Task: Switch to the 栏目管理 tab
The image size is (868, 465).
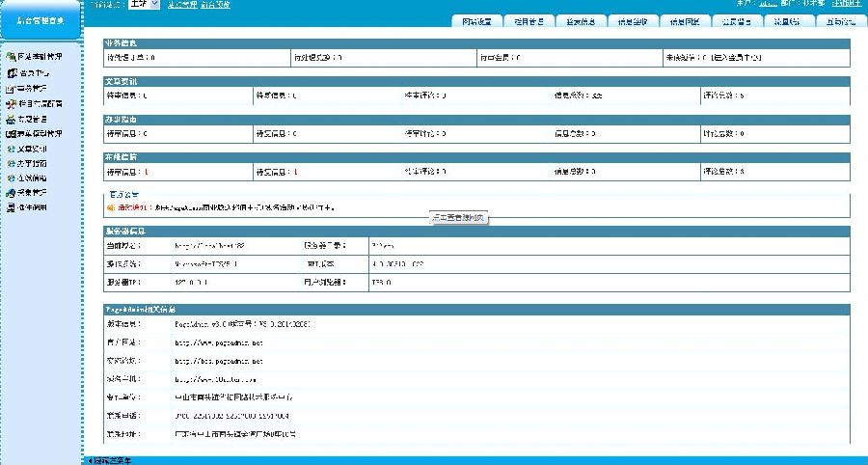Action: tap(529, 21)
